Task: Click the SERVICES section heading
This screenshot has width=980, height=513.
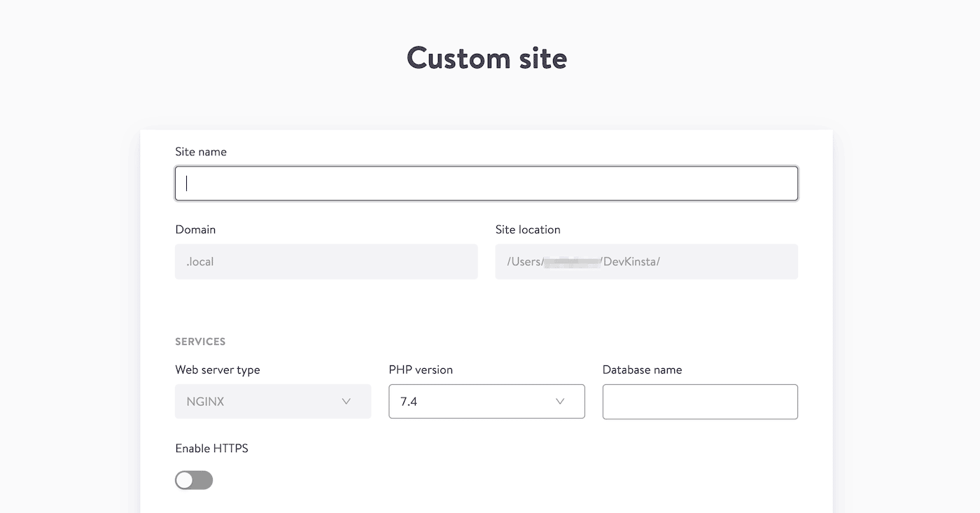Action: pos(200,342)
